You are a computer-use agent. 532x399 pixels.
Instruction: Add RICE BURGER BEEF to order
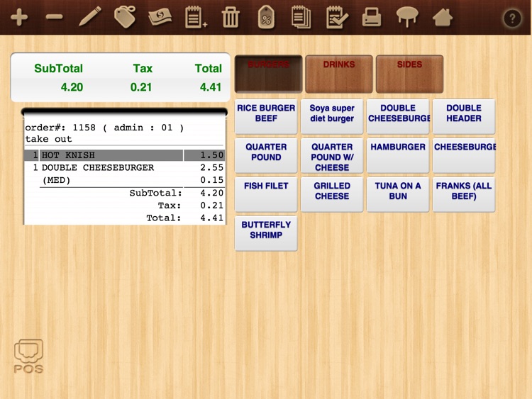click(x=266, y=116)
